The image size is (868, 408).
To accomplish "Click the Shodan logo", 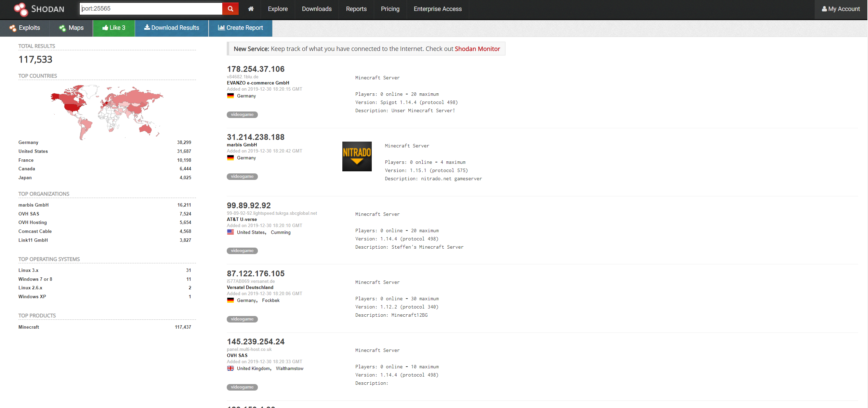I will 39,9.
